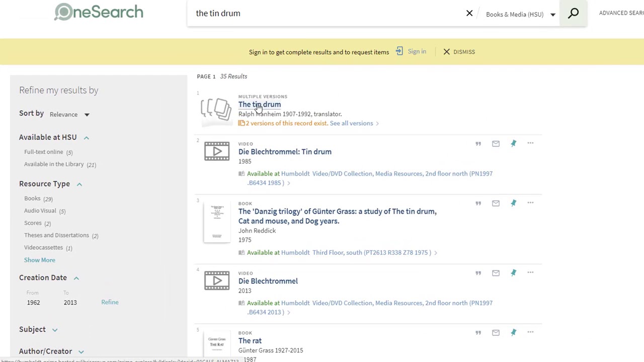The height and width of the screenshot is (362, 644).
Task: Email the Die Blechtrommel 2013 video record
Action: [x=496, y=273]
